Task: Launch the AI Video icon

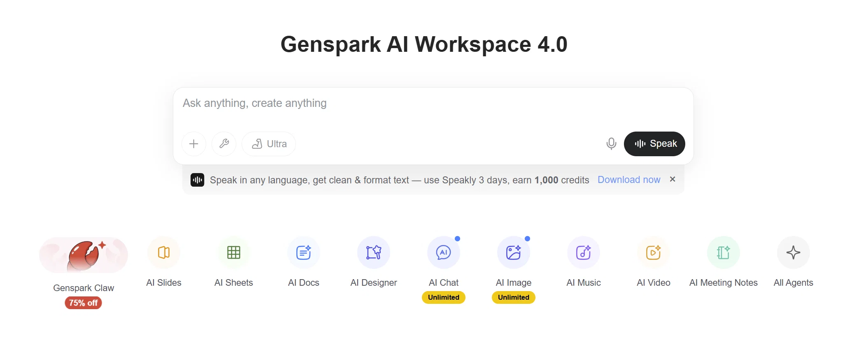Action: [x=654, y=252]
